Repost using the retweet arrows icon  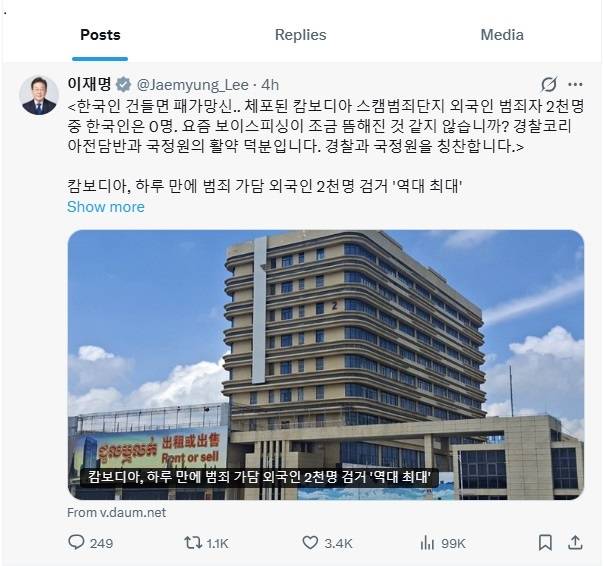pos(193,543)
